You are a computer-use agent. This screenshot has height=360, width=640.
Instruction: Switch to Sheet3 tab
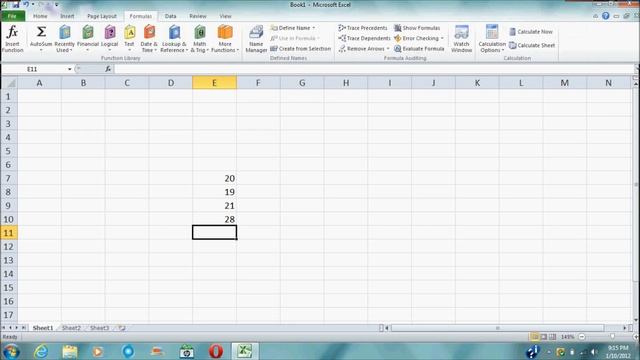(x=99, y=328)
